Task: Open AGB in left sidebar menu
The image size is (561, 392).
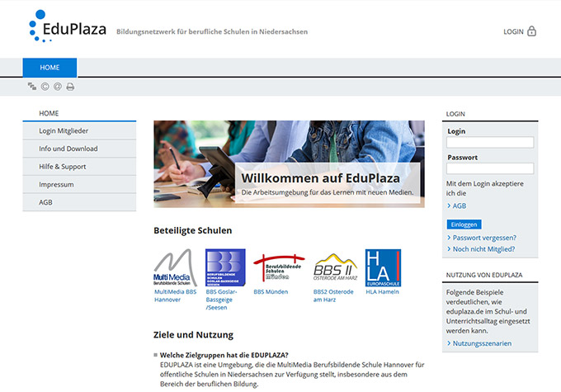Action: point(79,202)
